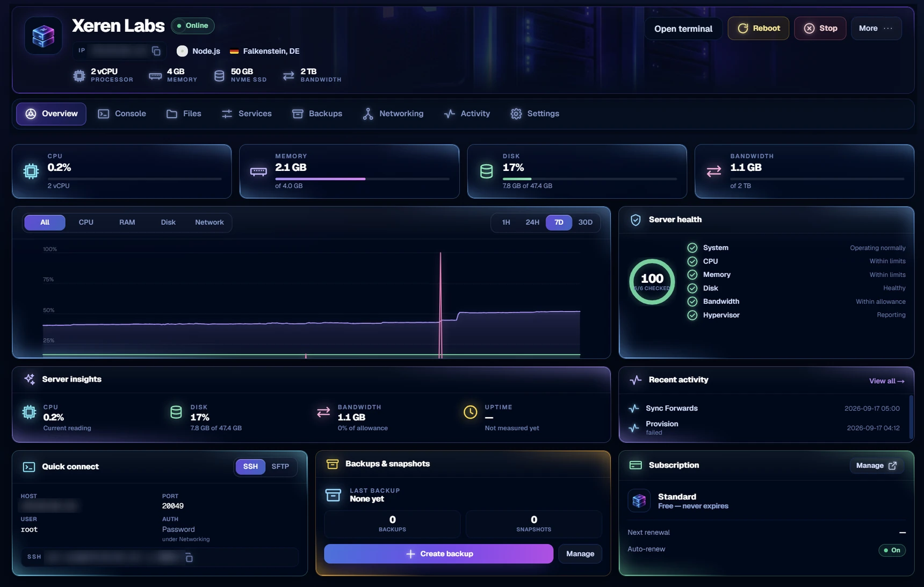This screenshot has width=924, height=587.
Task: Set chart range to 24H
Action: [532, 223]
